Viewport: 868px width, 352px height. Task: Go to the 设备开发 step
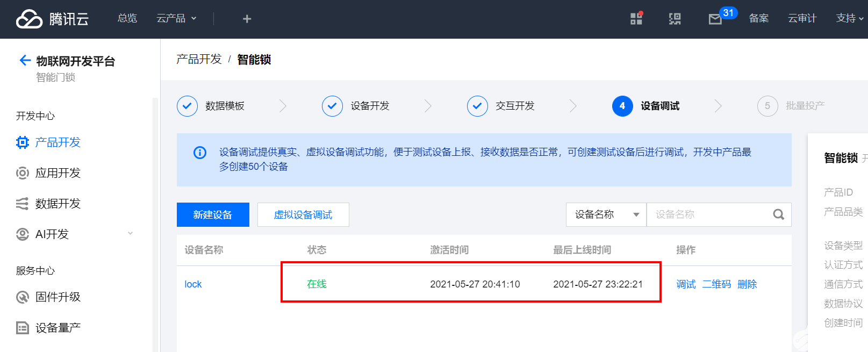(370, 106)
